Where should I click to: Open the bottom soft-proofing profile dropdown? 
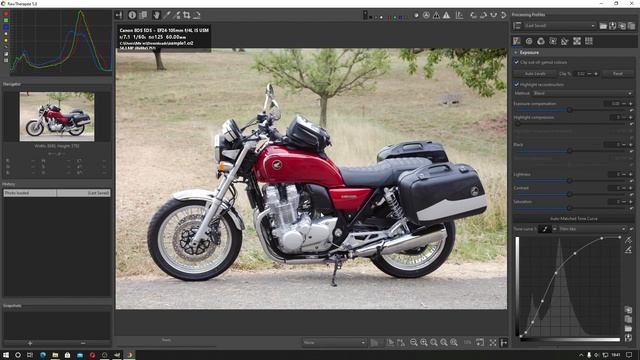pos(334,342)
